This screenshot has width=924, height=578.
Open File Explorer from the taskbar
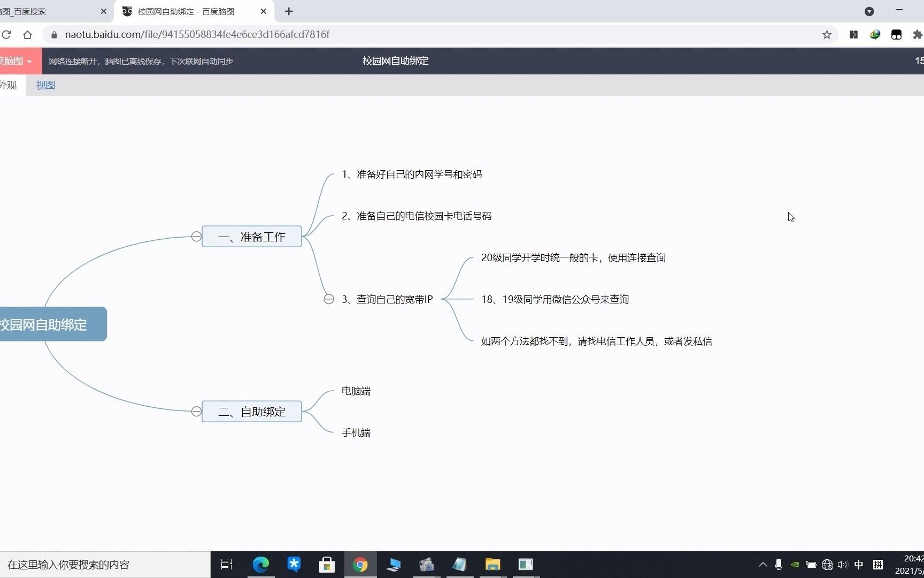tap(492, 565)
